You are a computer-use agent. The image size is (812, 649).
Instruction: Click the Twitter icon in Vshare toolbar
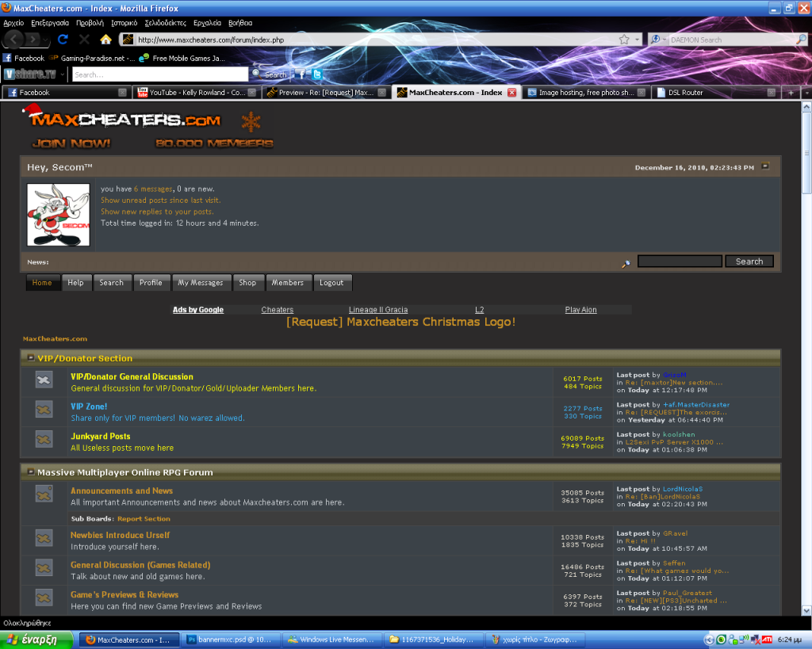(317, 74)
